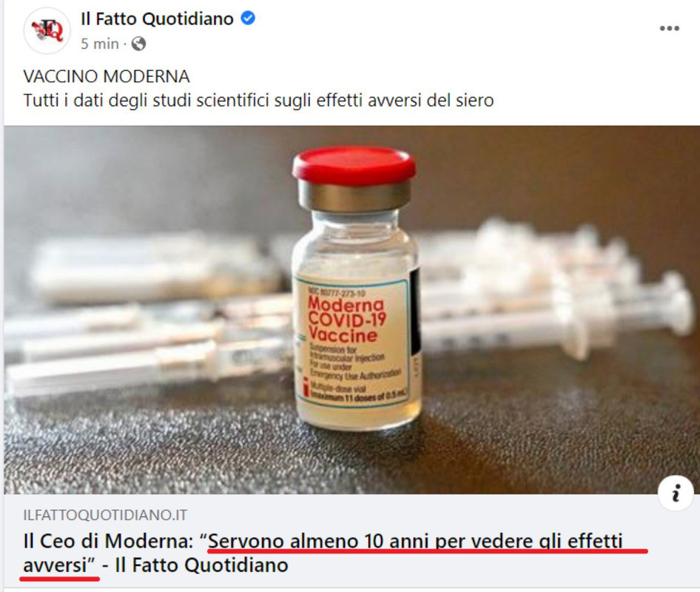Click the blurred syringes left of vial
The height and width of the screenshot is (592, 700).
(x=147, y=312)
